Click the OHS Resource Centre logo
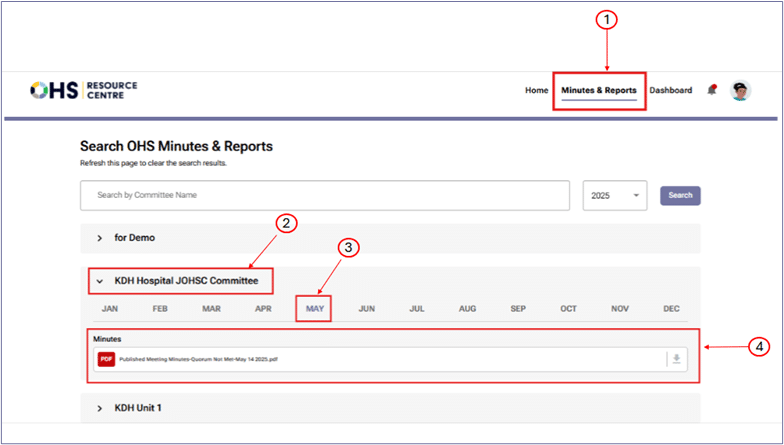The height and width of the screenshot is (445, 784). tap(84, 91)
